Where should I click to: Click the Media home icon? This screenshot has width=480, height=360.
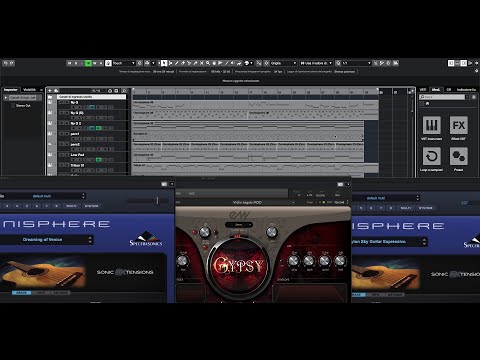click(427, 104)
